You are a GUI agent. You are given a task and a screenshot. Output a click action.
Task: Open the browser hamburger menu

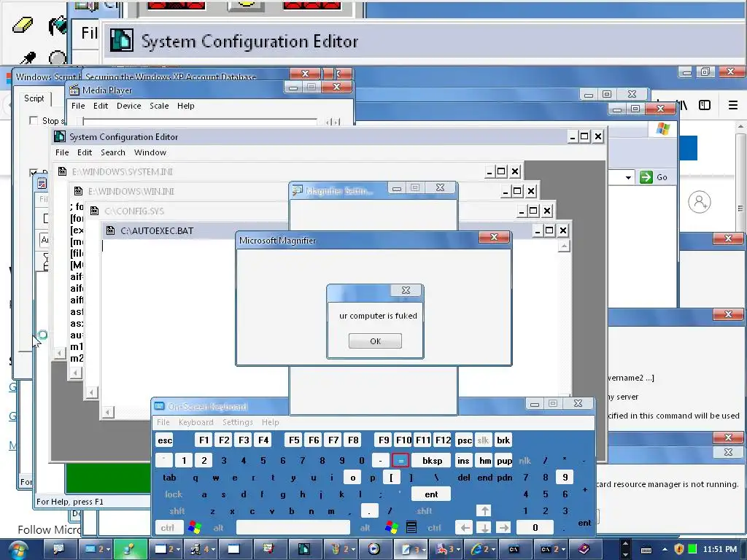[732, 105]
